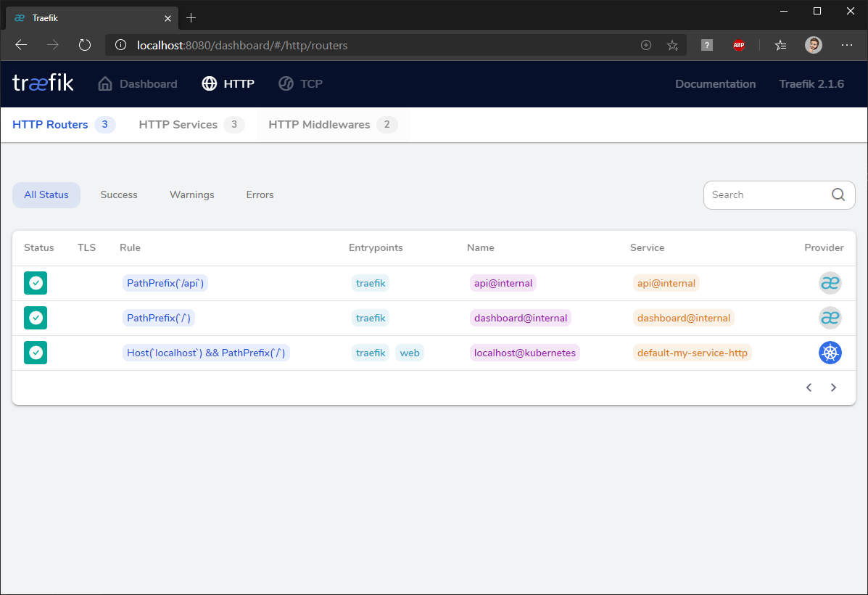
Task: Open the Documentation link
Action: coord(715,83)
